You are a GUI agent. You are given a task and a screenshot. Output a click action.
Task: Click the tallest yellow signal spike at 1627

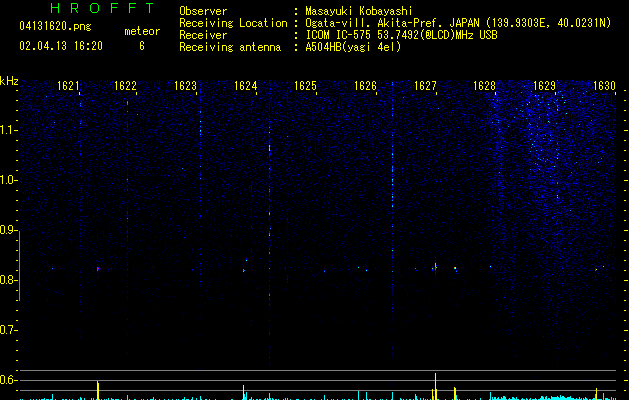point(435,386)
